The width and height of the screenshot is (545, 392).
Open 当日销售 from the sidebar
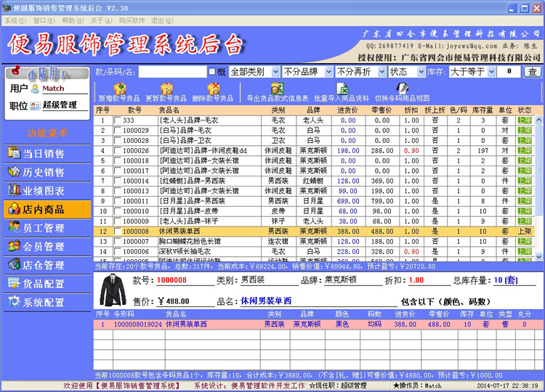[47, 153]
